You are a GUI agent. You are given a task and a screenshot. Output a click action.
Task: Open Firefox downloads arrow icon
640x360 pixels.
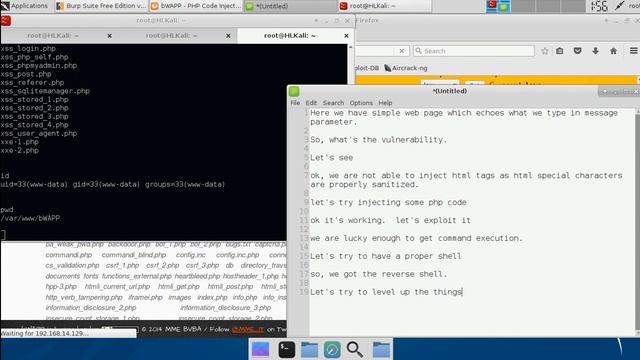point(596,51)
